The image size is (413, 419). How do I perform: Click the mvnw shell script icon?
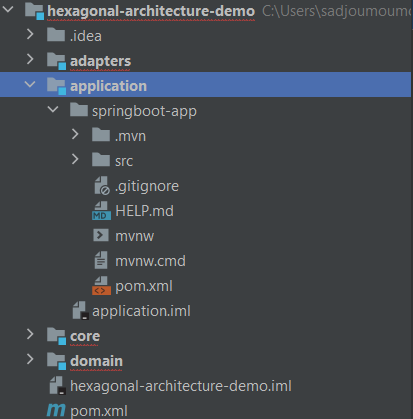click(x=101, y=235)
